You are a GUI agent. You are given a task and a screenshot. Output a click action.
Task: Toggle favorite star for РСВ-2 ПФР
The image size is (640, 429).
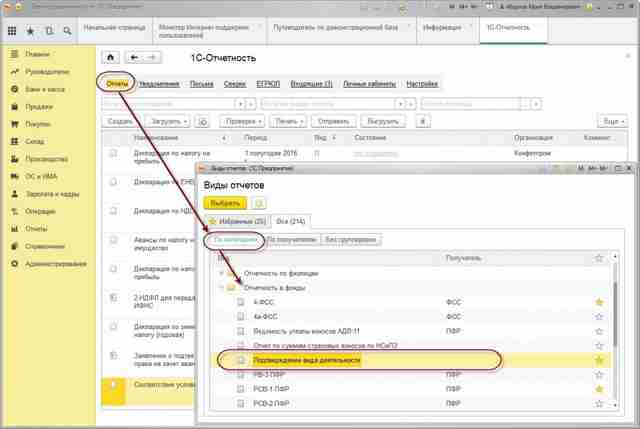(599, 403)
